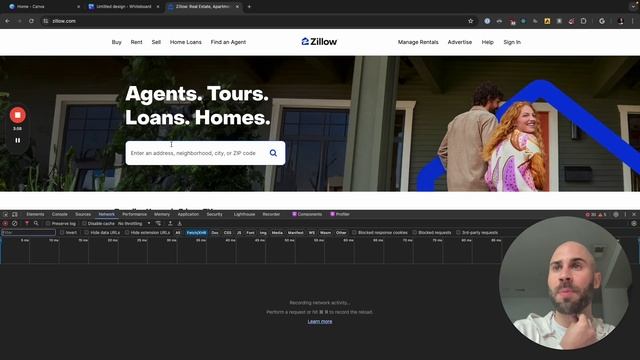Enable Preserve log checkbox
The height and width of the screenshot is (360, 640).
[48, 224]
